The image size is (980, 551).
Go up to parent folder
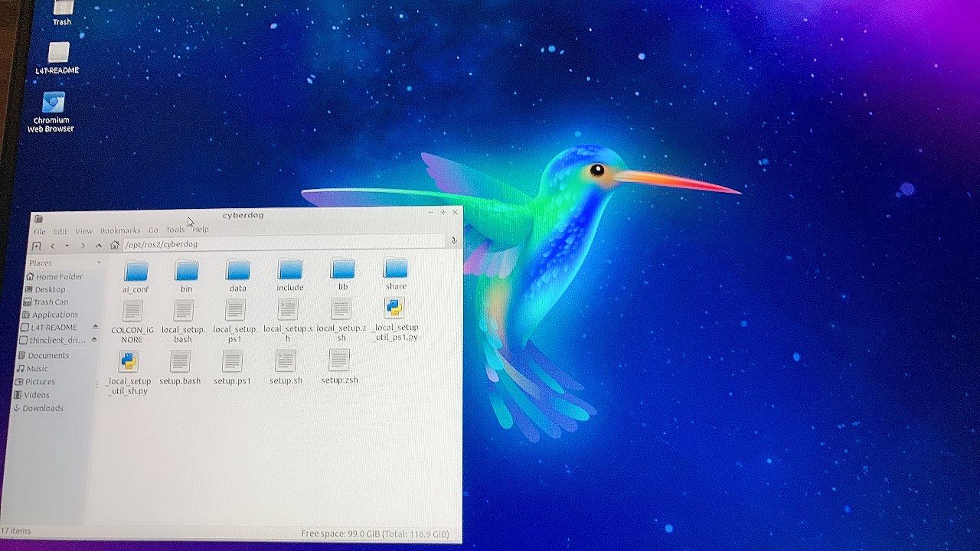click(x=98, y=246)
